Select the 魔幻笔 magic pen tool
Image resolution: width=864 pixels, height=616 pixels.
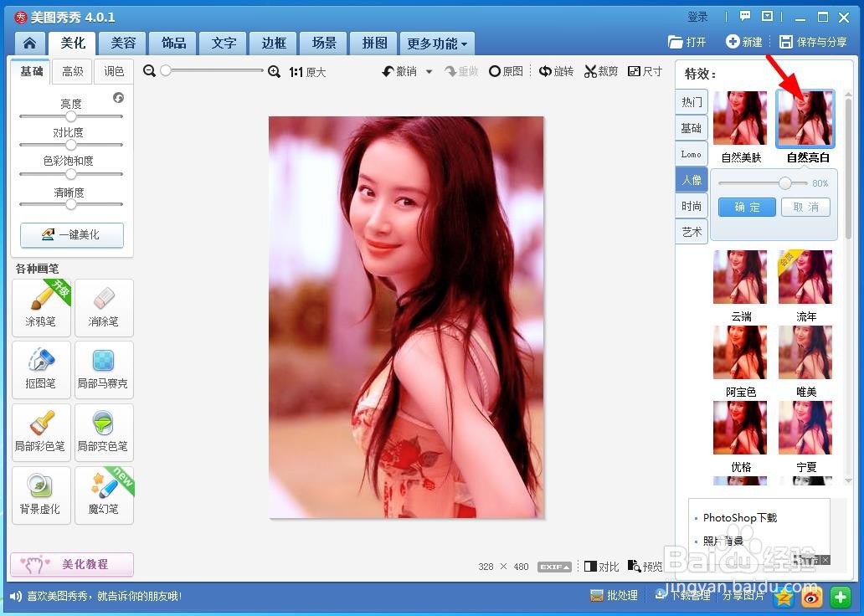point(104,495)
